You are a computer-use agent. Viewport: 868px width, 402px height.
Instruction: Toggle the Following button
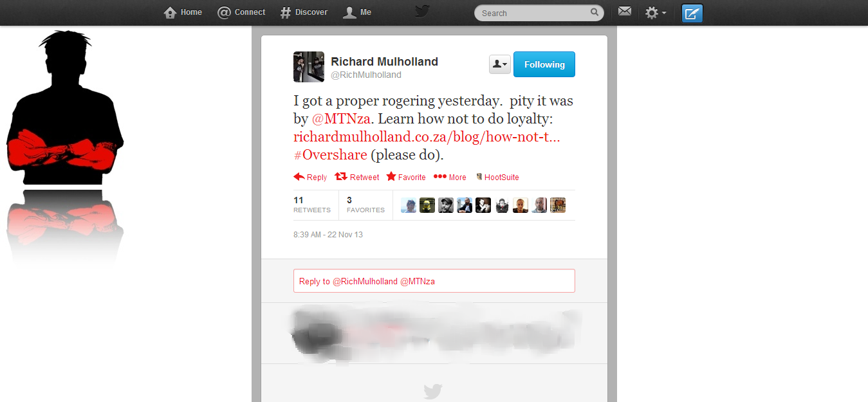(x=544, y=64)
